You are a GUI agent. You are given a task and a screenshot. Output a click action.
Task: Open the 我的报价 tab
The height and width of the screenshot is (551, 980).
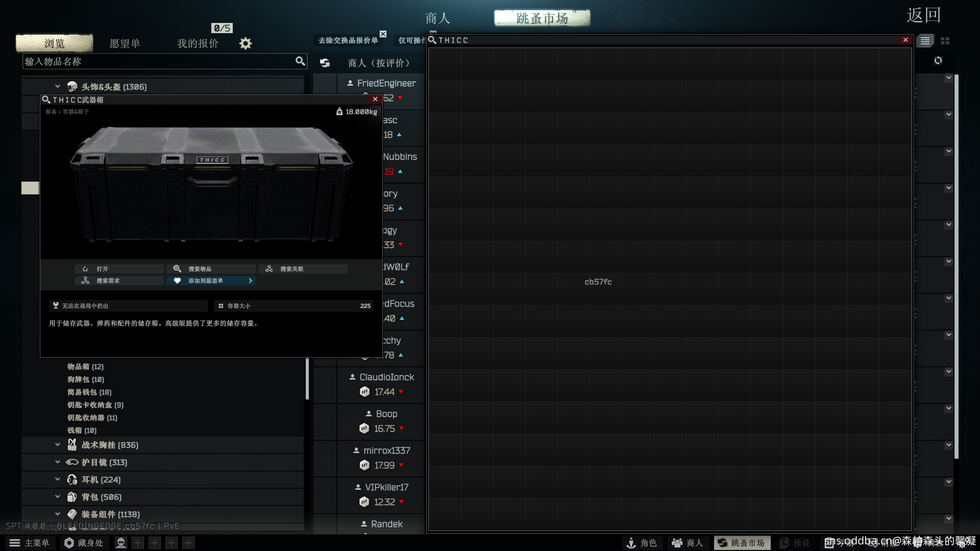pyautogui.click(x=198, y=43)
